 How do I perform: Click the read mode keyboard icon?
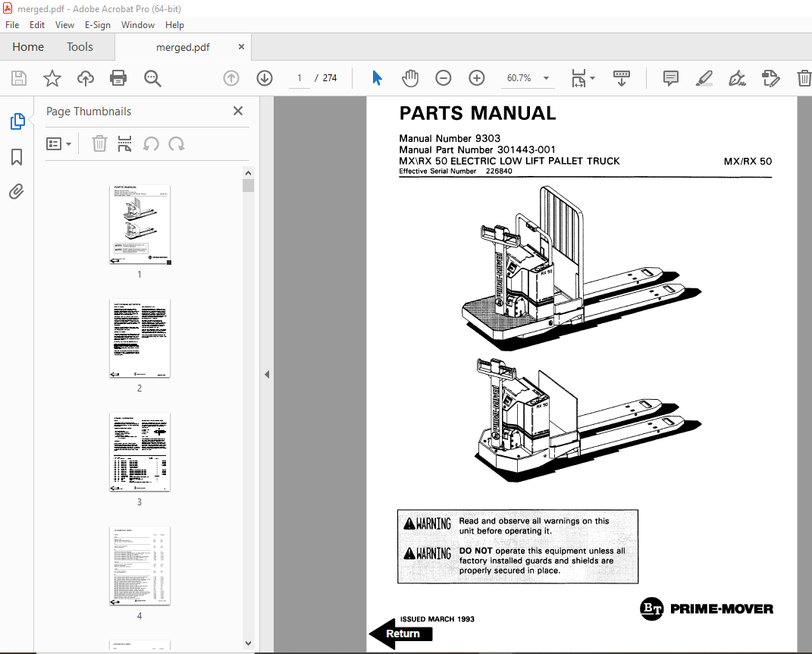(622, 78)
